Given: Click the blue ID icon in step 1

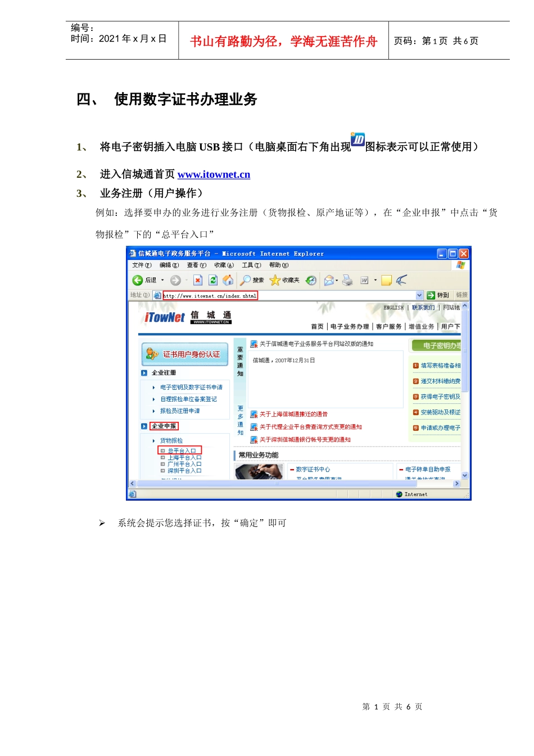Looking at the screenshot, I should pos(357,139).
